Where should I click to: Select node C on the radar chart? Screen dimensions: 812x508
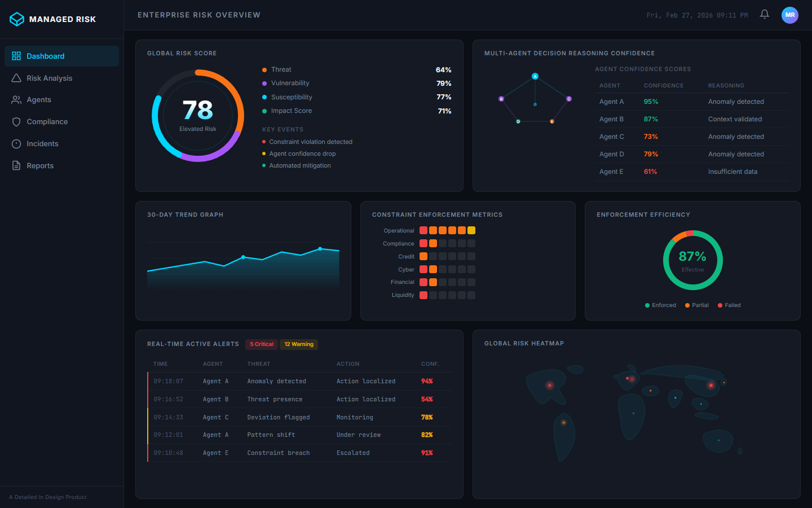(569, 99)
